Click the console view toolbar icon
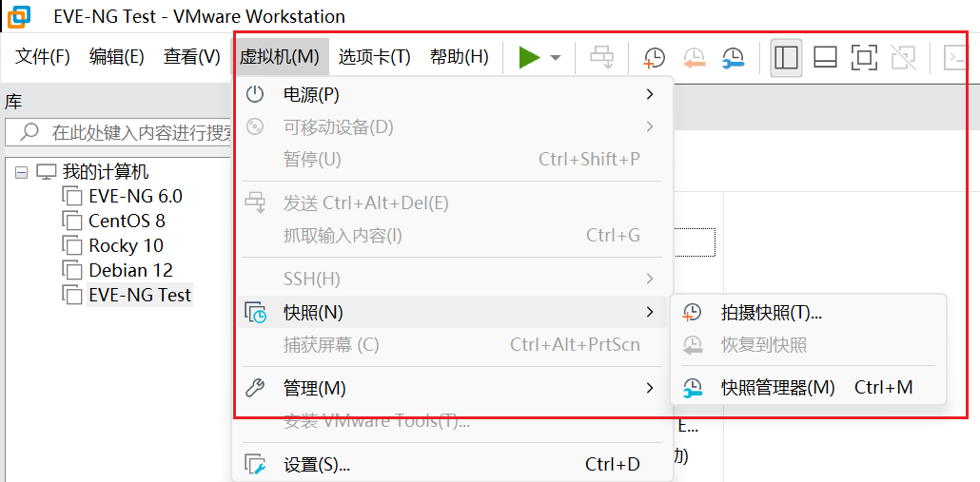This screenshot has height=482, width=980. [x=956, y=57]
